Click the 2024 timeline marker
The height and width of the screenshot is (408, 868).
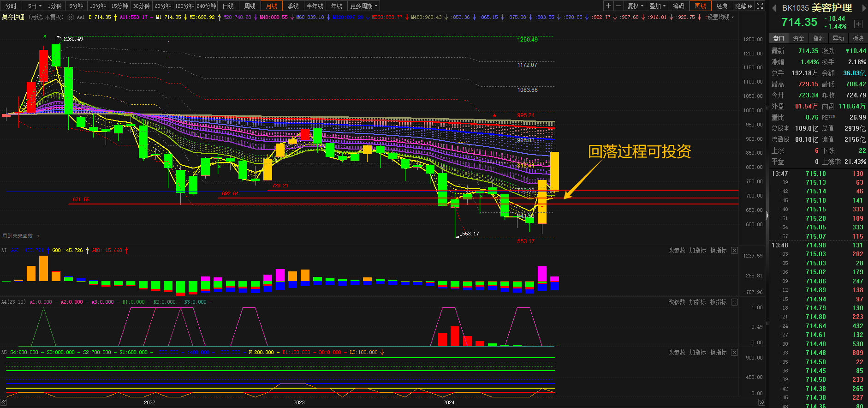coord(449,402)
